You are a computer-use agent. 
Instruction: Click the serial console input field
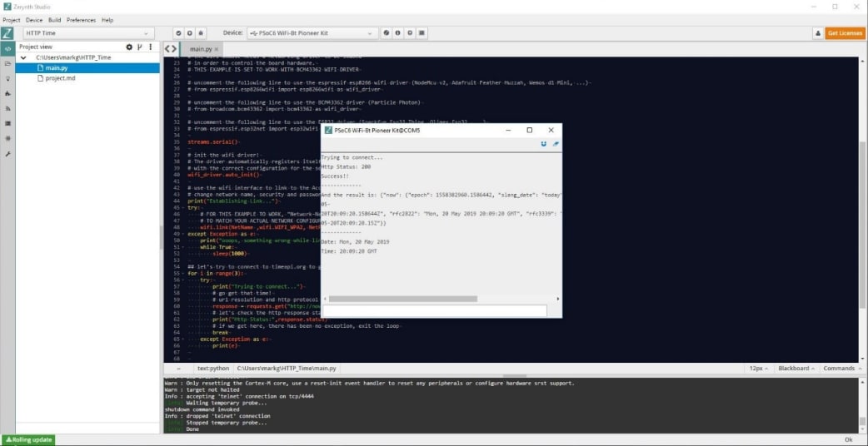coord(435,310)
